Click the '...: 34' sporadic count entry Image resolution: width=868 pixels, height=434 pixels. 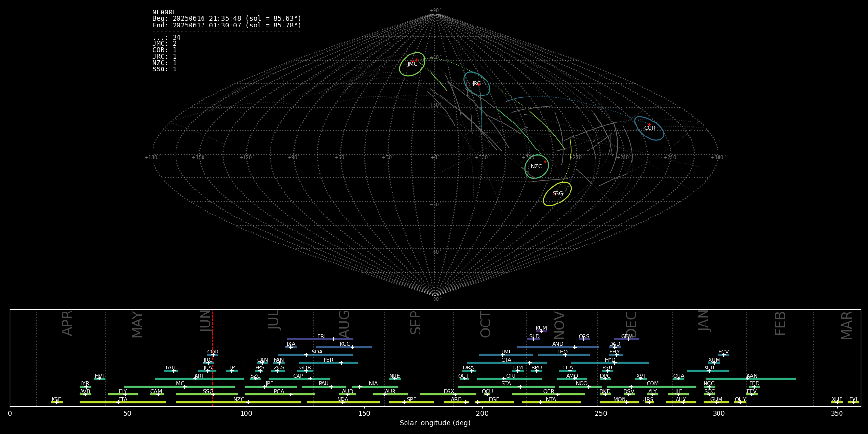pyautogui.click(x=166, y=38)
